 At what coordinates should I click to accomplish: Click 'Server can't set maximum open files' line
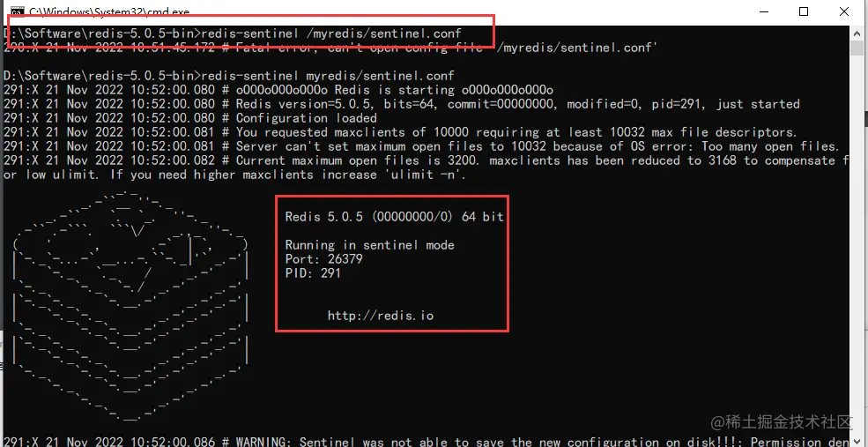(x=422, y=146)
